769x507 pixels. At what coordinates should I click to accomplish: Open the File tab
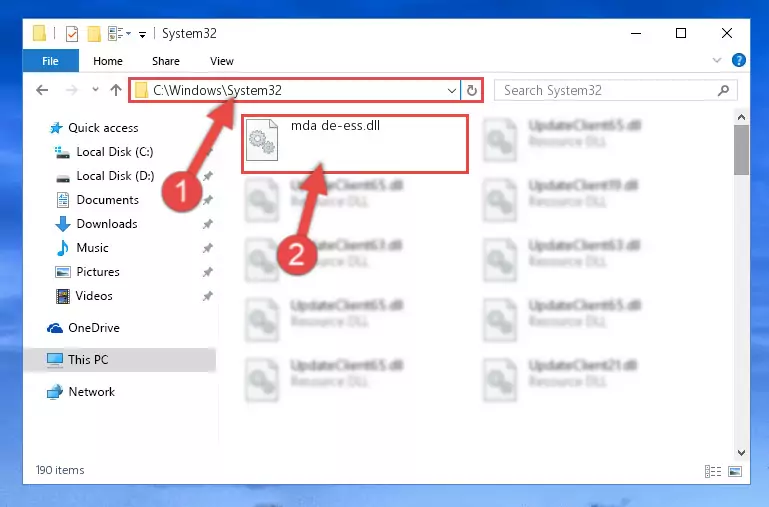pos(51,61)
